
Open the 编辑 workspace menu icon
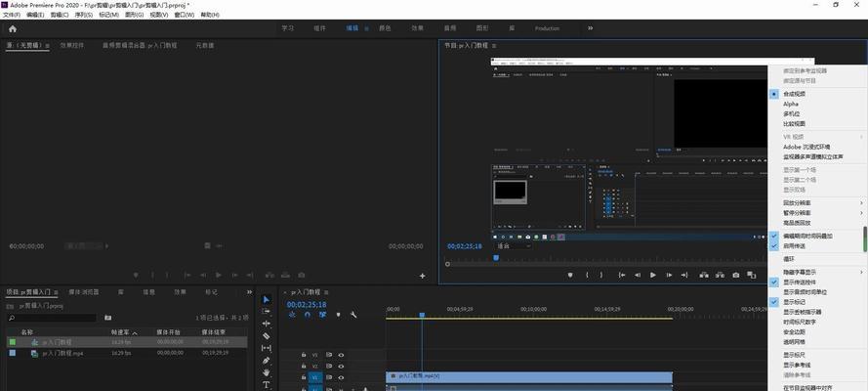pos(366,28)
